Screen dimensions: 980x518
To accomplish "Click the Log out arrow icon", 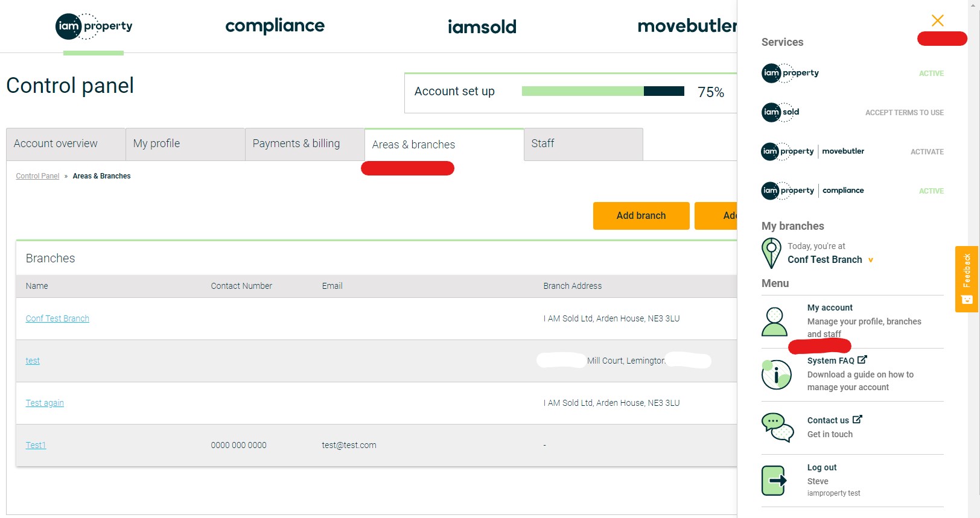I will pos(774,481).
